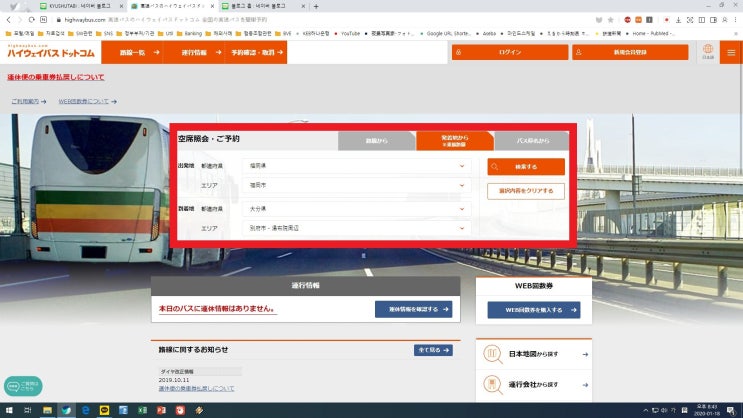743x418 pixels.
Task: Close the KYUSHUTABI browser tab
Action: click(x=121, y=6)
